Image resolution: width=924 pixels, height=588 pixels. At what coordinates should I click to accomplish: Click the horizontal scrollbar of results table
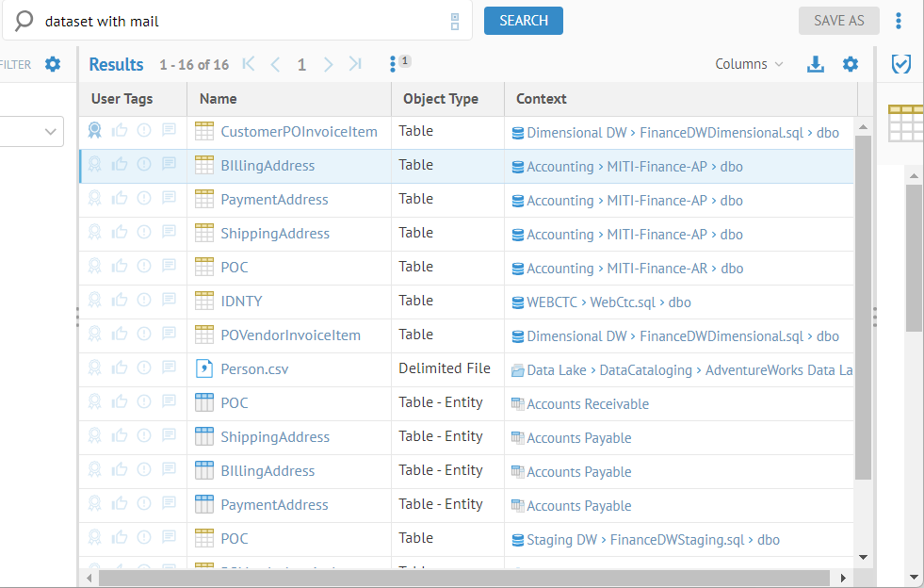tap(462, 578)
